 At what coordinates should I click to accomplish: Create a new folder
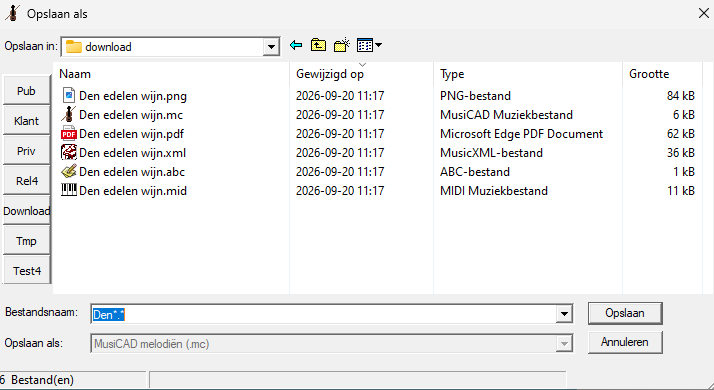pos(342,45)
